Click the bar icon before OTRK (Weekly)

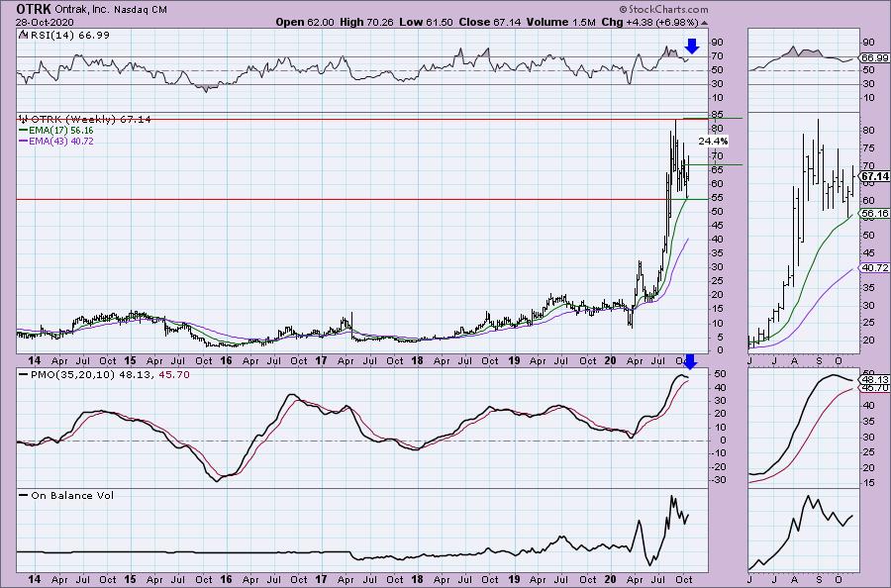click(24, 120)
